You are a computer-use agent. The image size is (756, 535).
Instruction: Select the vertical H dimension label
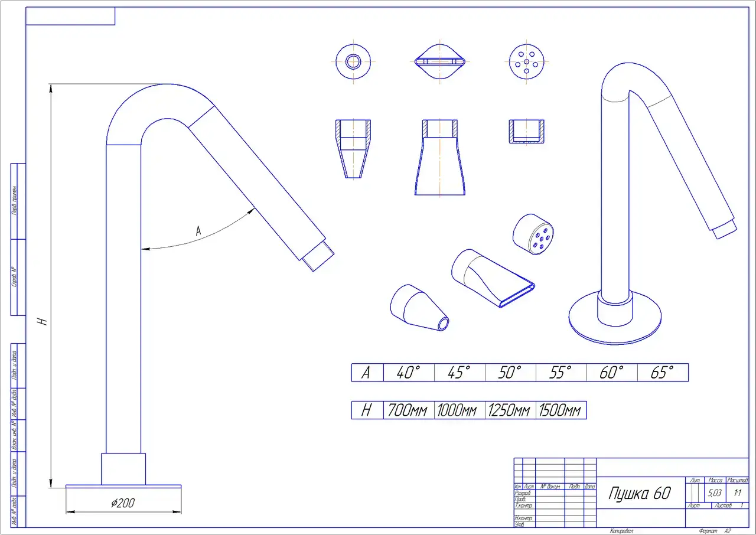coord(41,321)
